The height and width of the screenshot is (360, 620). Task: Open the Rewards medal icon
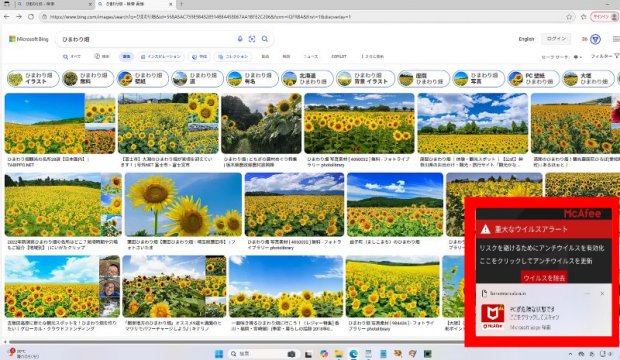point(595,39)
